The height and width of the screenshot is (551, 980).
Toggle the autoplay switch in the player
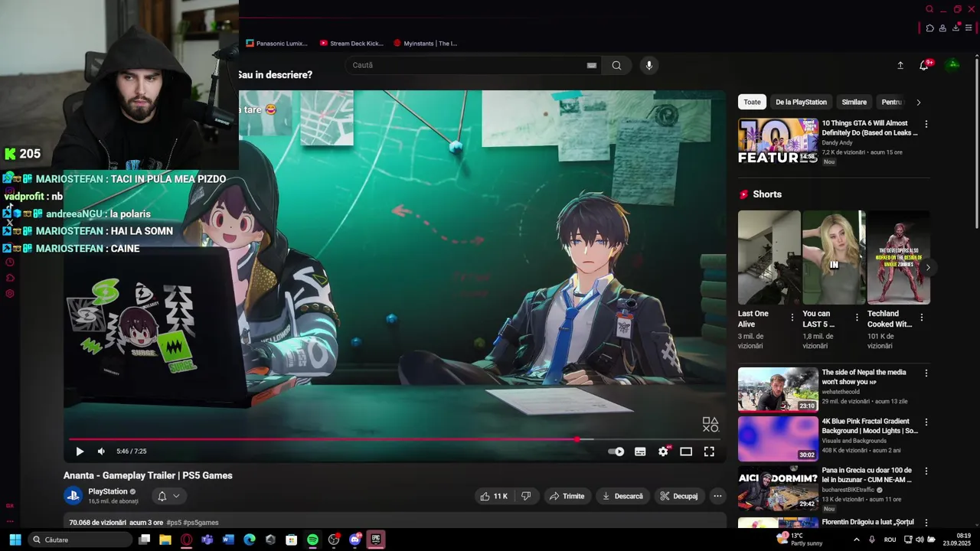click(x=616, y=452)
